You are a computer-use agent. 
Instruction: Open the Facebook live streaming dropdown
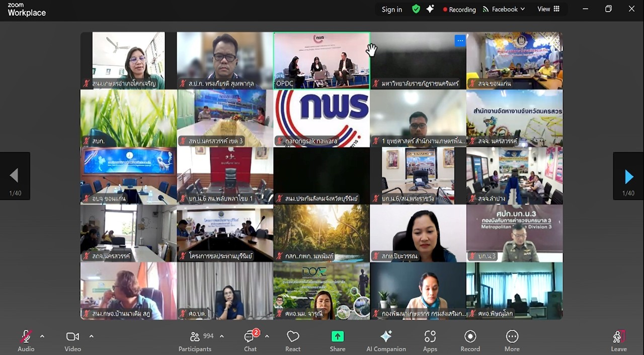(504, 9)
